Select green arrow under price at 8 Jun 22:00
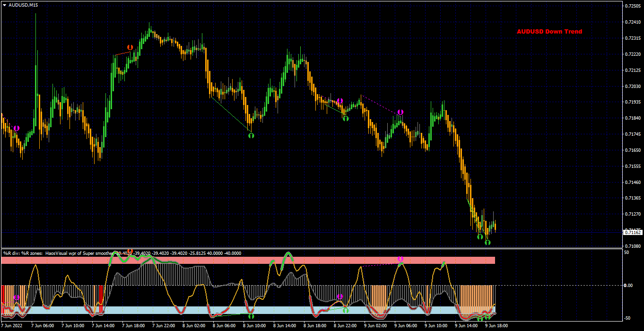Viewport: 644px width, 331px height. coord(346,118)
